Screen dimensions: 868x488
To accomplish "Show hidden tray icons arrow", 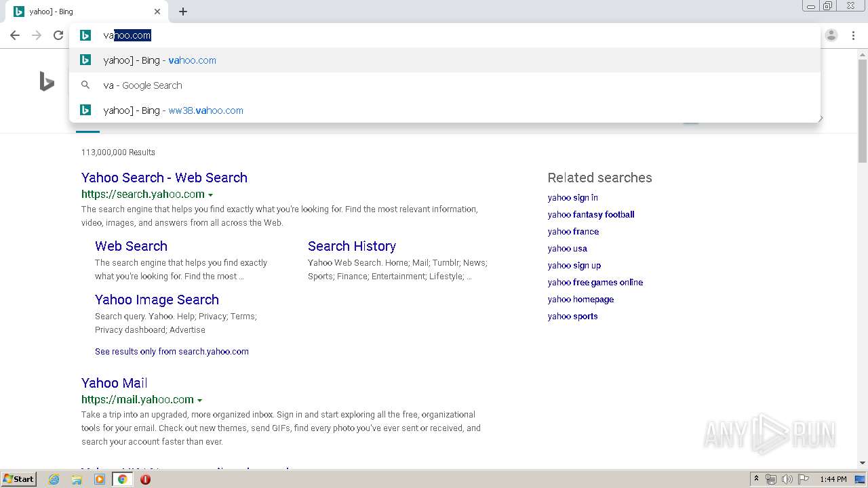I will click(x=757, y=479).
